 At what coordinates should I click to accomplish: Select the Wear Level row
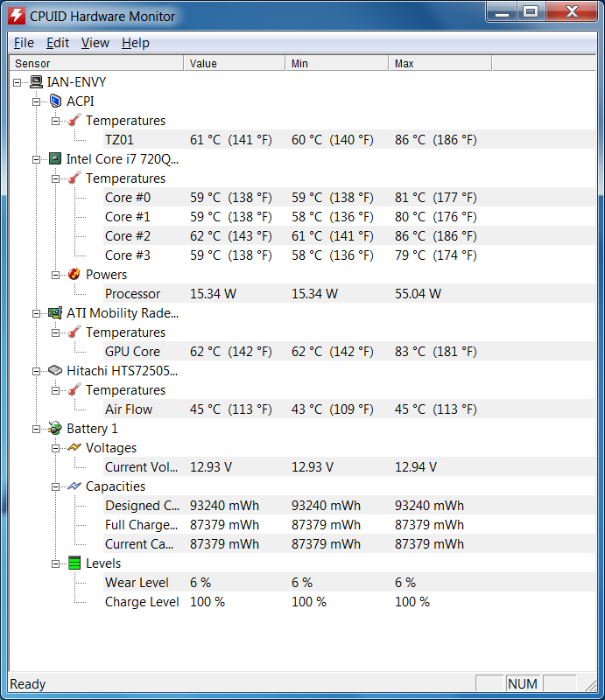tap(137, 583)
